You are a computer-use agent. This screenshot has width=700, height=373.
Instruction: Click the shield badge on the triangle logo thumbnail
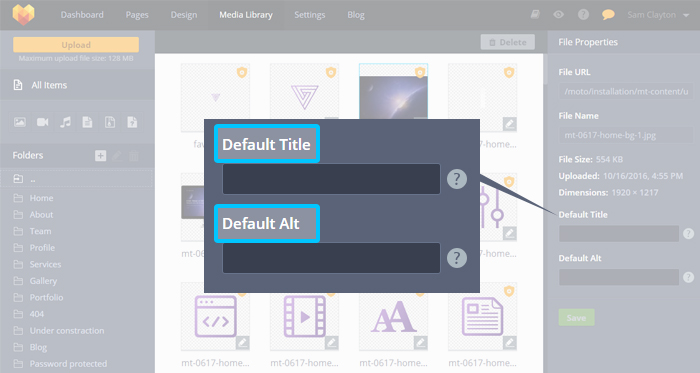331,72
